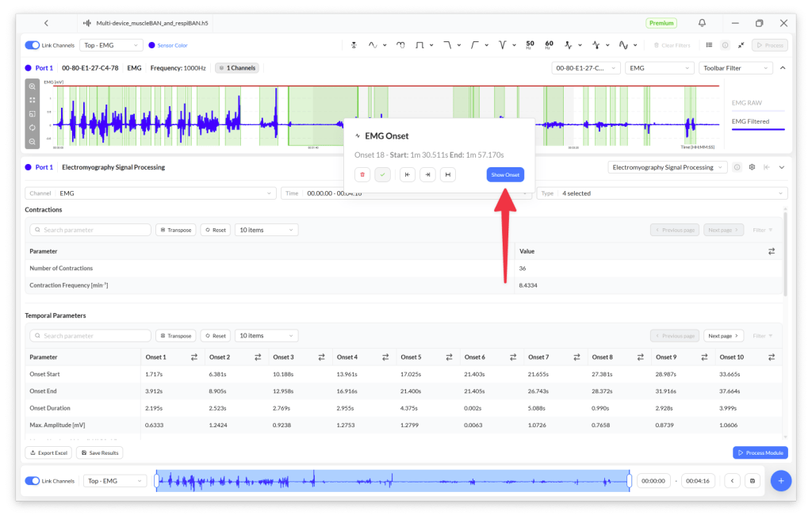The image size is (812, 519).
Task: Click the region select icon on EMG plot
Action: pos(32,114)
